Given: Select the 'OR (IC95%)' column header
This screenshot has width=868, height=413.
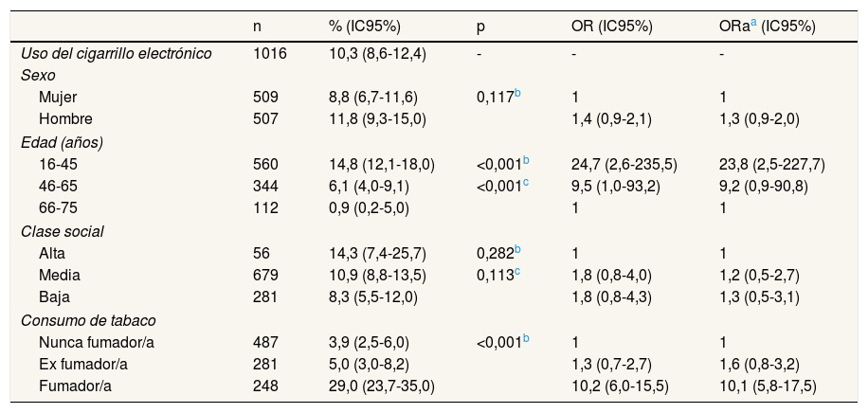Looking at the screenshot, I should coord(613,27).
